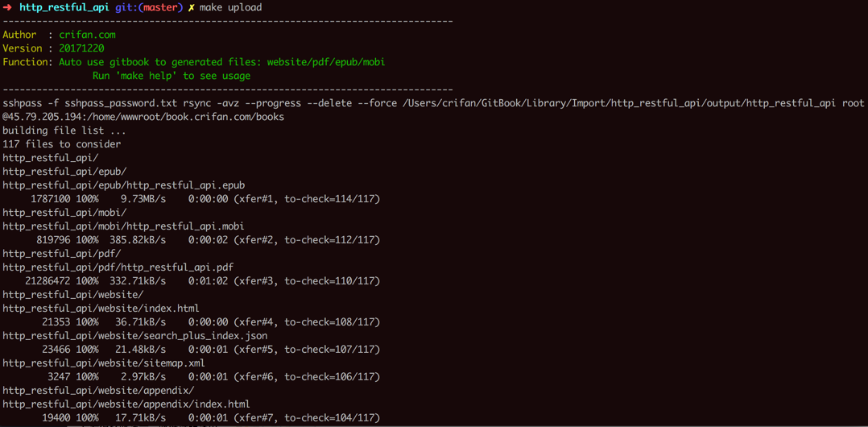This screenshot has width=868, height=427.
Task: Click the server address 45.79.205.194 path
Action: click(147, 117)
